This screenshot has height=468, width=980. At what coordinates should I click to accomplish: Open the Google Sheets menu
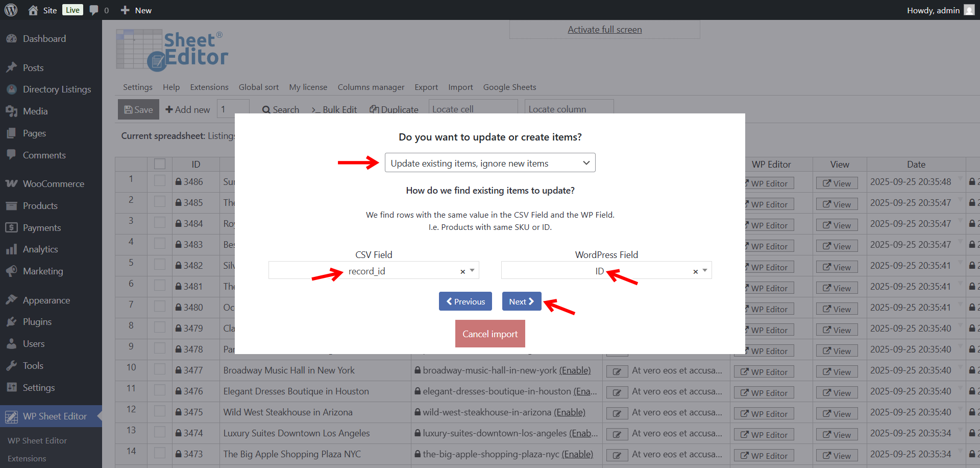tap(509, 87)
